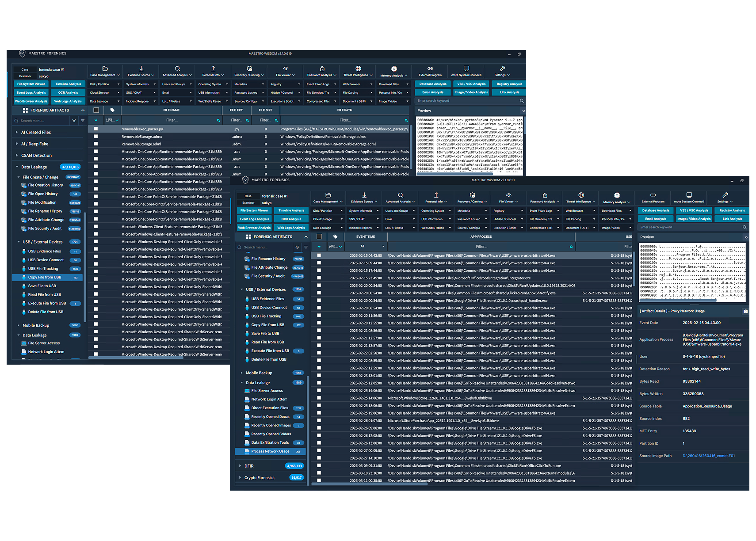Open Settings wrench icon in front window
Viewport: 756px width, 541px height.
725,195
